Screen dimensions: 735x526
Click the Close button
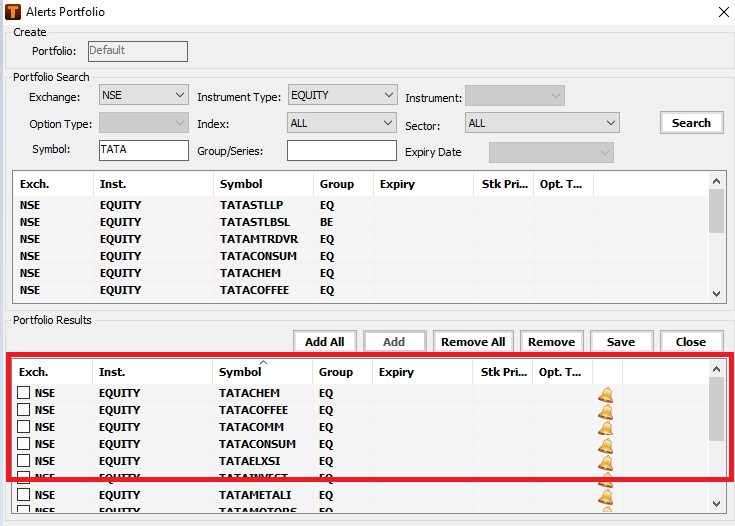[691, 342]
